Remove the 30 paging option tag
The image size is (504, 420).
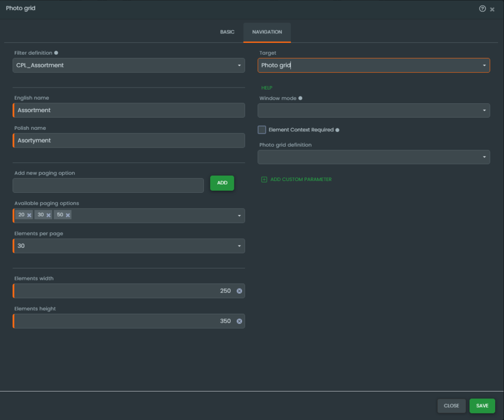tap(49, 215)
